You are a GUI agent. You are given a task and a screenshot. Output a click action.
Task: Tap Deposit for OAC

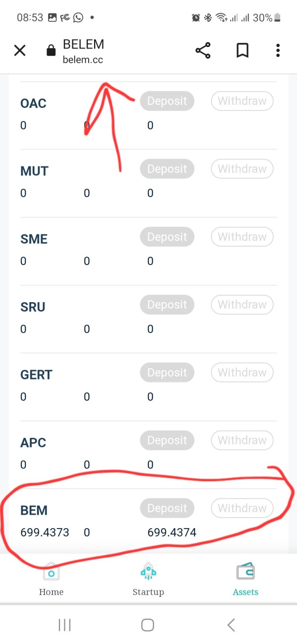pos(167,101)
